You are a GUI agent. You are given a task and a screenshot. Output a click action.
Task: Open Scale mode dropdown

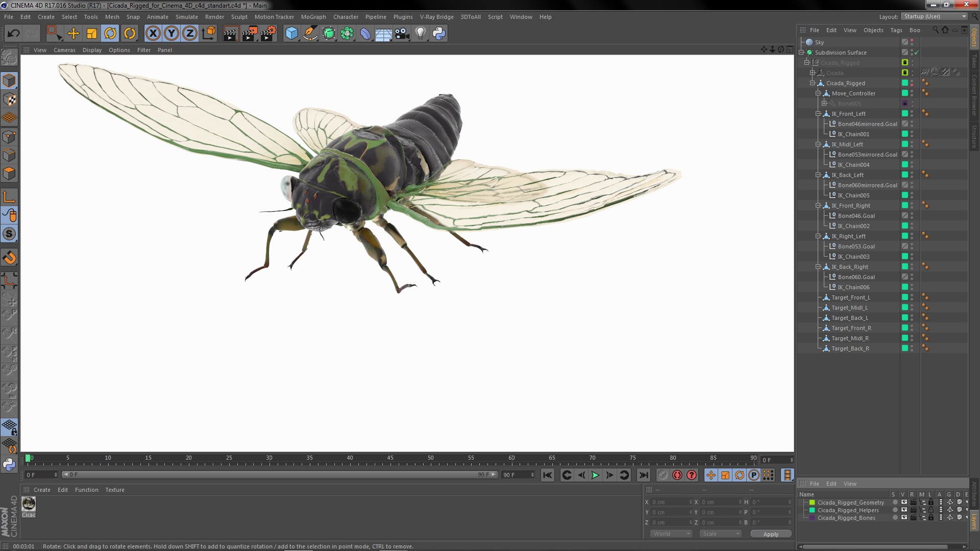tap(721, 534)
